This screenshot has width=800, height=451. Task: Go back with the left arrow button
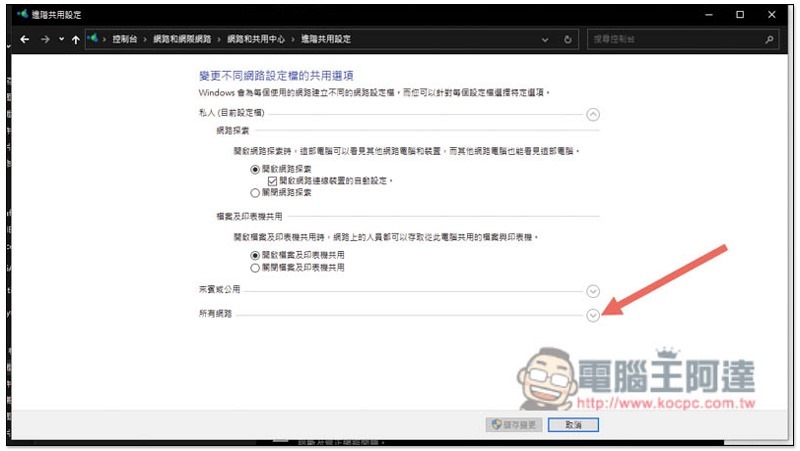pyautogui.click(x=24, y=39)
